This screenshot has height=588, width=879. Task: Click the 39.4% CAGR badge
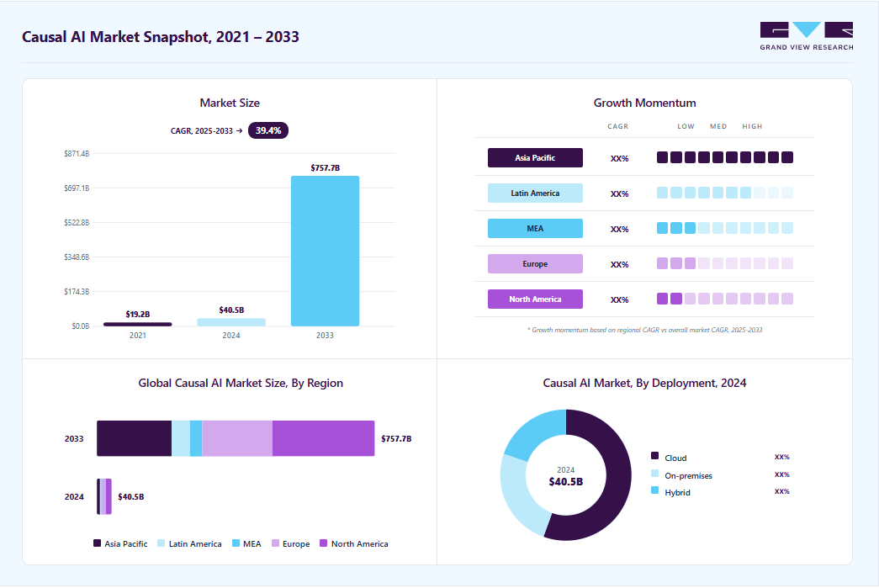pyautogui.click(x=268, y=130)
